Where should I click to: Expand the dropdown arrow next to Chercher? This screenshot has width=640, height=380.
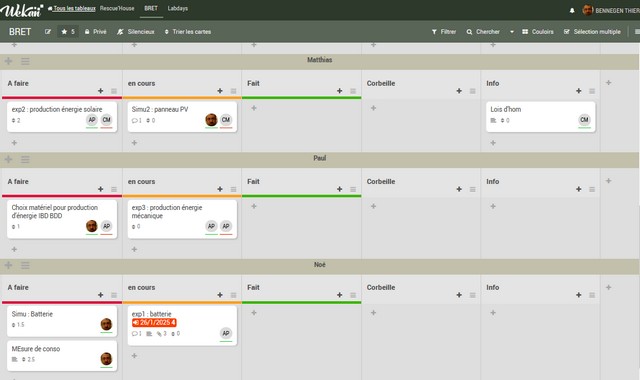(x=511, y=31)
